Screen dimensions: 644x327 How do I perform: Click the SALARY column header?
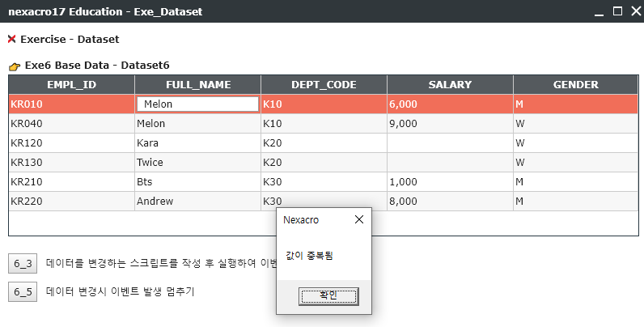point(450,85)
